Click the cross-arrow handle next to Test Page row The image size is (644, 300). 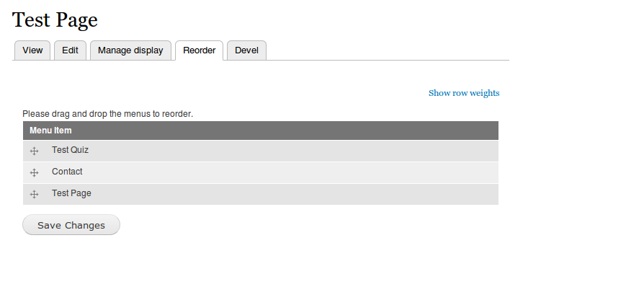click(x=34, y=195)
